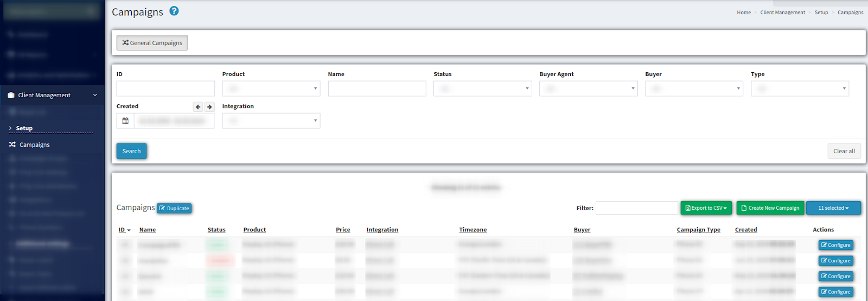
Task: Click the General Campaigns button
Action: coord(152,43)
